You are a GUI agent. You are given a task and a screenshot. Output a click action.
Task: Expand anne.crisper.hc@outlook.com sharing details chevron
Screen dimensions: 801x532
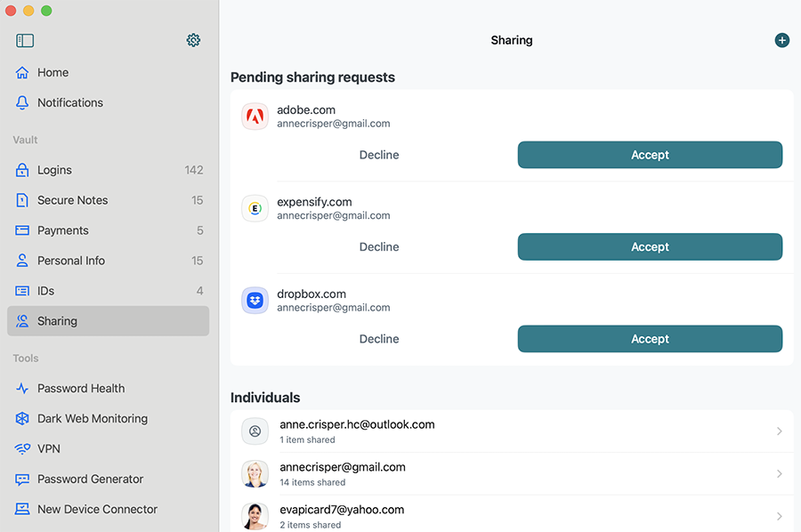[779, 431]
